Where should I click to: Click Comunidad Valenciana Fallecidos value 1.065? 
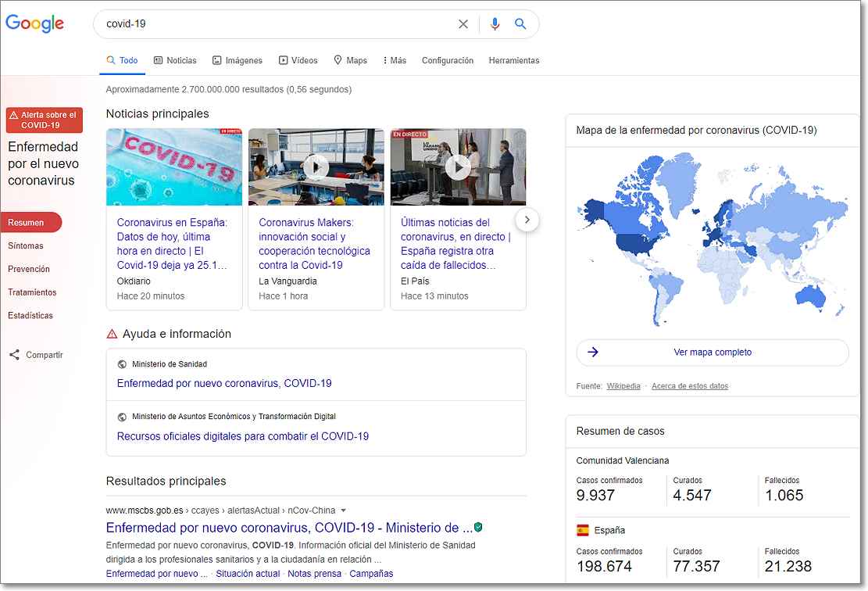[x=784, y=495]
